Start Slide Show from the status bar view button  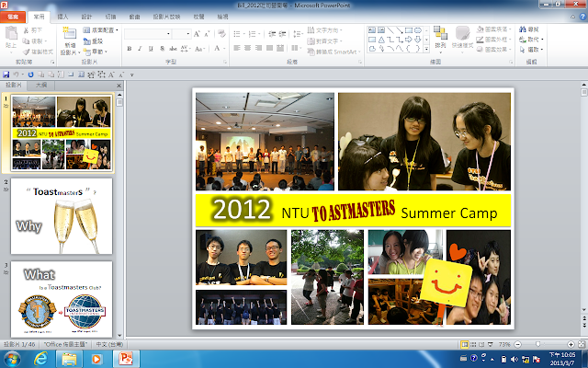490,344
